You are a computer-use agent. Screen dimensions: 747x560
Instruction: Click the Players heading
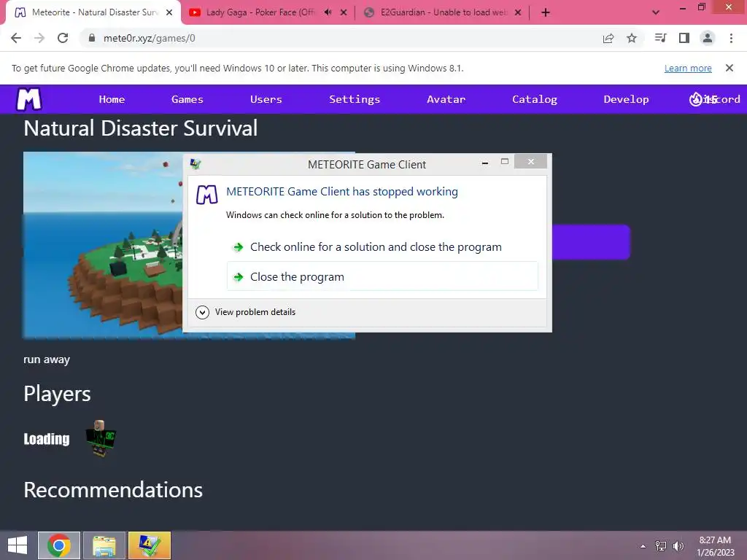[x=57, y=394]
